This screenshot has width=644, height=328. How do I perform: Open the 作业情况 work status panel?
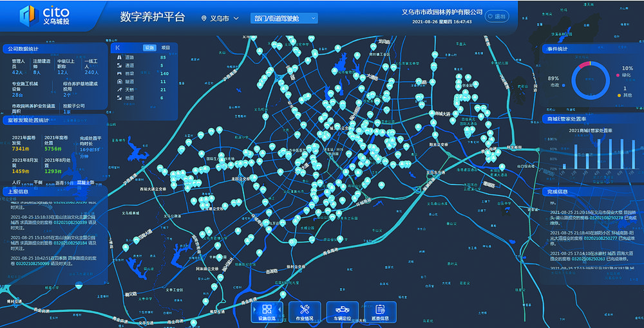tap(305, 311)
